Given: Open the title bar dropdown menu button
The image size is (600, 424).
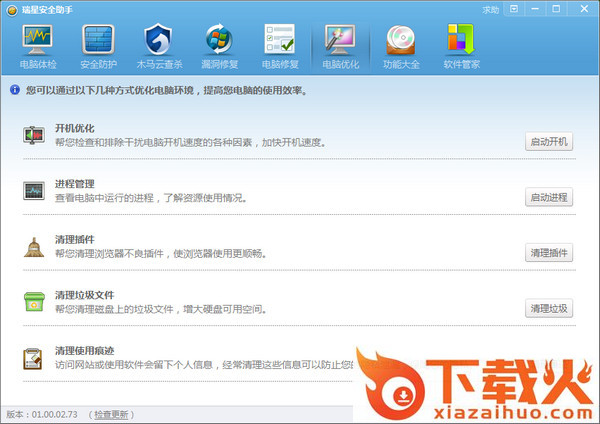Looking at the screenshot, I should click(514, 9).
